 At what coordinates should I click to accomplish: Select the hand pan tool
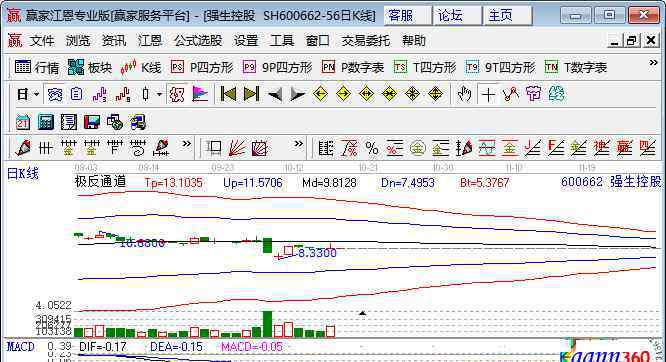point(464,94)
